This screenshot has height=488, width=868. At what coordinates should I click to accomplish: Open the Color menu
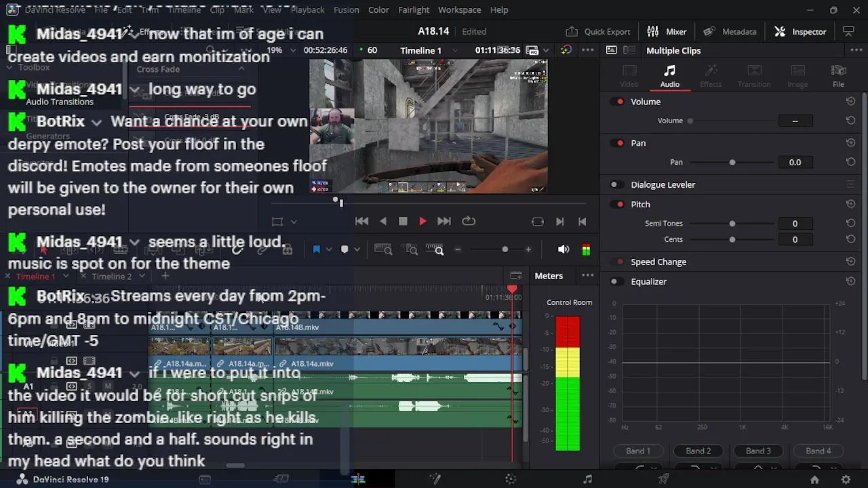(378, 9)
